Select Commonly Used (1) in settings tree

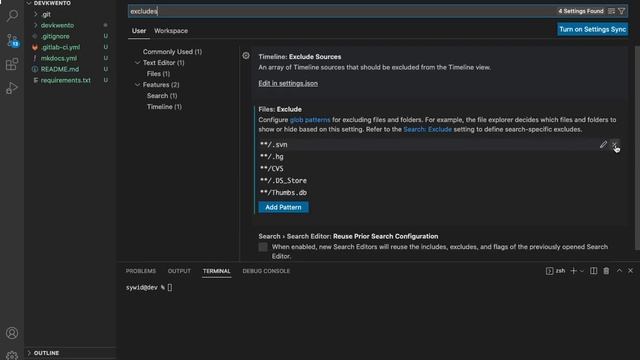172,52
